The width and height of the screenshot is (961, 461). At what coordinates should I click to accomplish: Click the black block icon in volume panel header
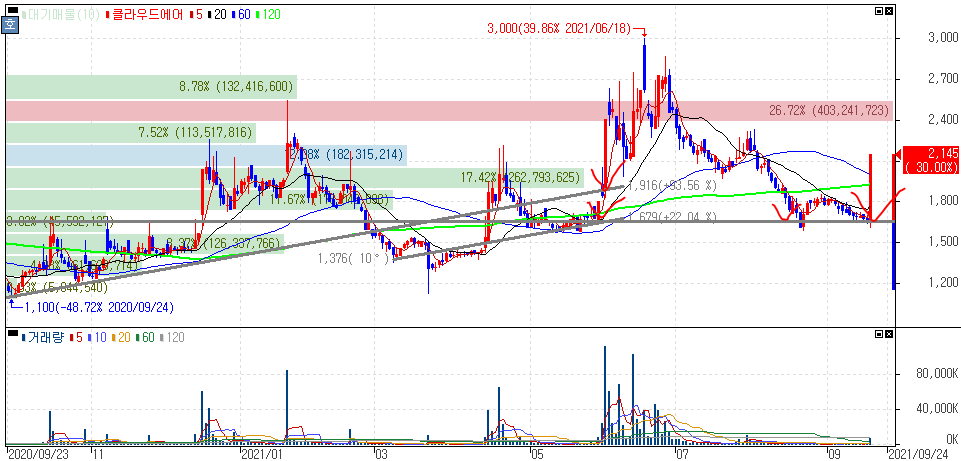[13, 333]
